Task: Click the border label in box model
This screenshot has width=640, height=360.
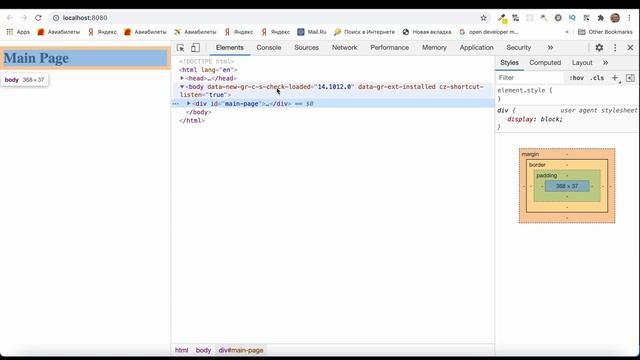Action: click(x=537, y=164)
